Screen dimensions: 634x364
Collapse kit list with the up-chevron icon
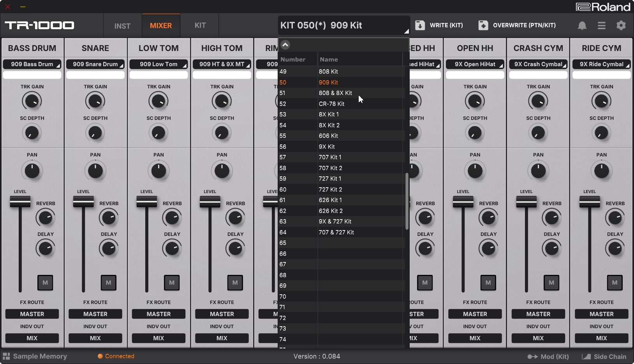[x=285, y=45]
